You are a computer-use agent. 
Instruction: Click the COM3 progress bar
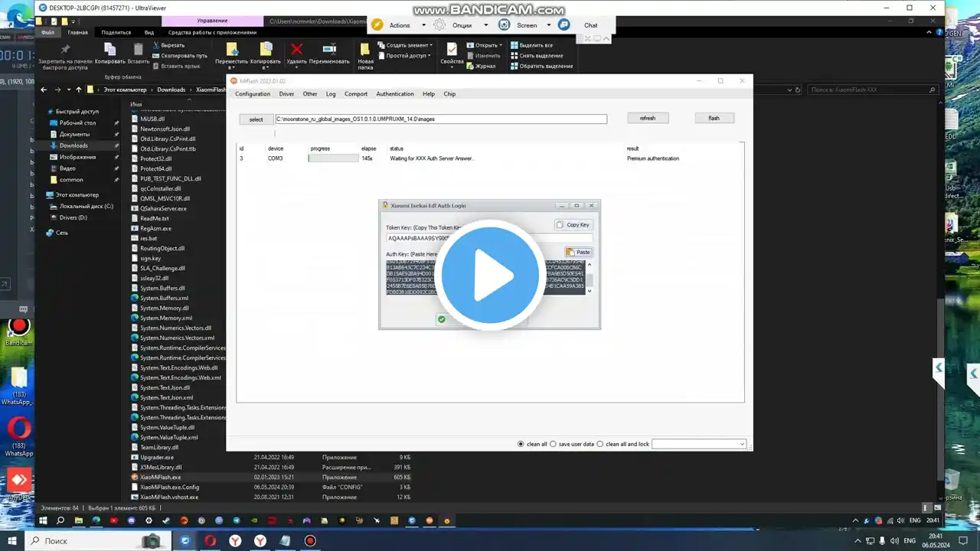click(x=333, y=158)
